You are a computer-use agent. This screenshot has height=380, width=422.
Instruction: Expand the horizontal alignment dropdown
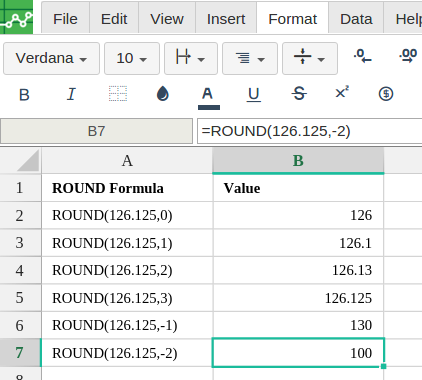[x=250, y=58]
